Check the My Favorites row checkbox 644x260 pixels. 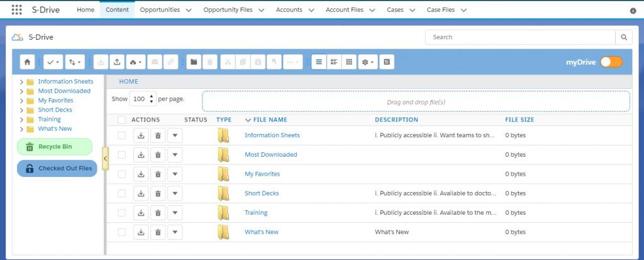click(121, 174)
